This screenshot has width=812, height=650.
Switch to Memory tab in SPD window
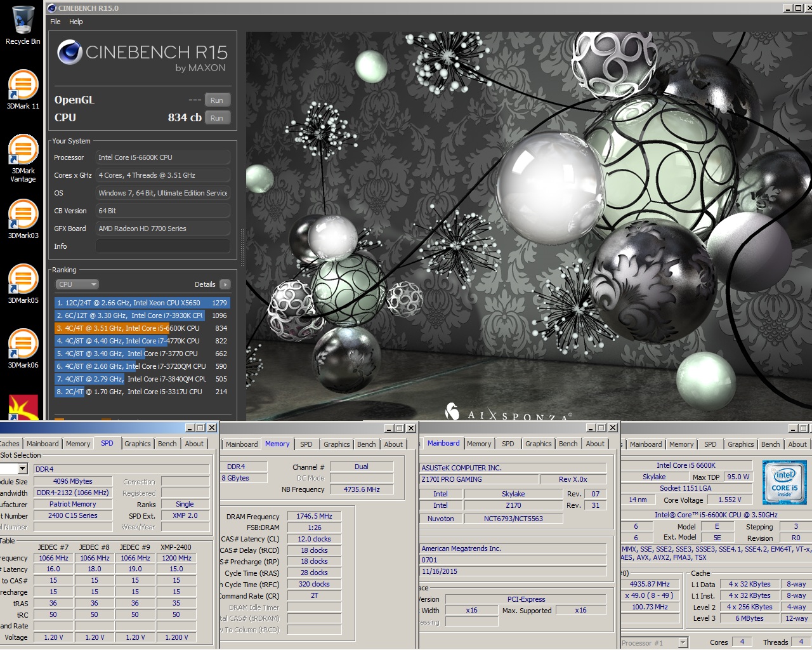coord(78,444)
